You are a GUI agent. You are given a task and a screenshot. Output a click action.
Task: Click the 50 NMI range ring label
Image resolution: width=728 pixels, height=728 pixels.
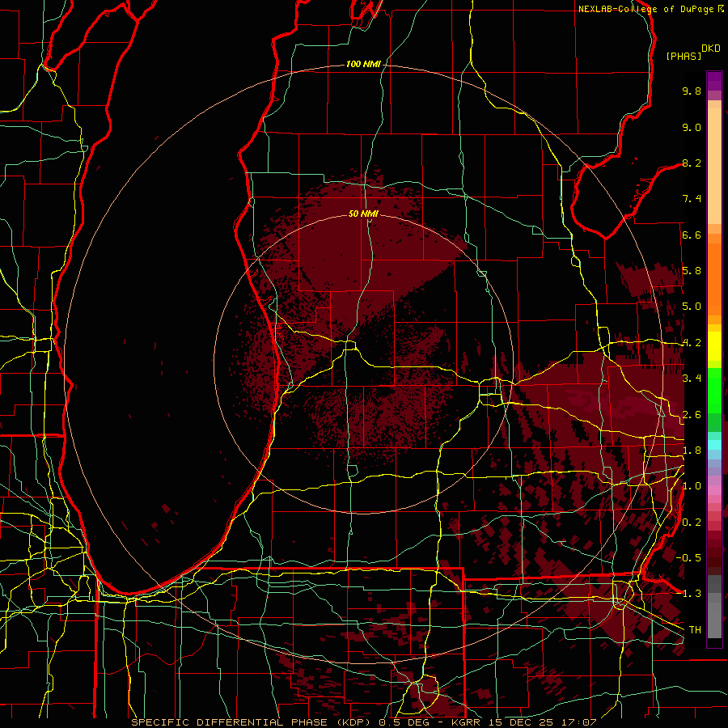[363, 214]
